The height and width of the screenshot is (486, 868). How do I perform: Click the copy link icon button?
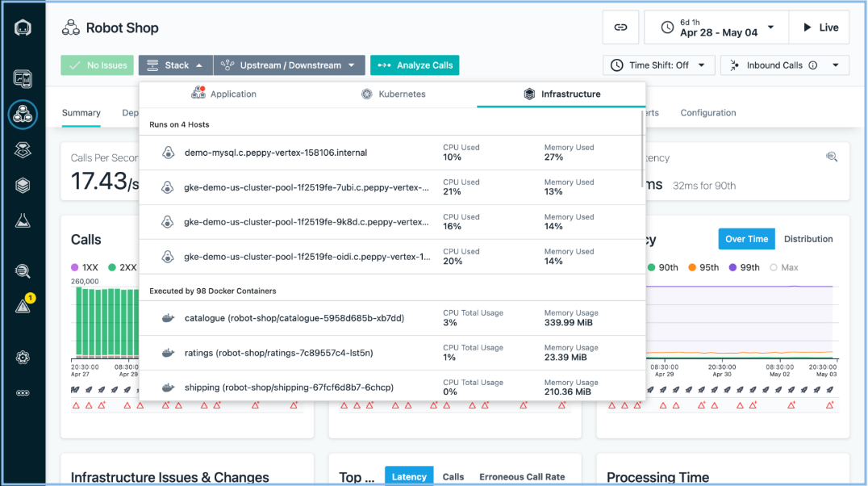point(620,27)
